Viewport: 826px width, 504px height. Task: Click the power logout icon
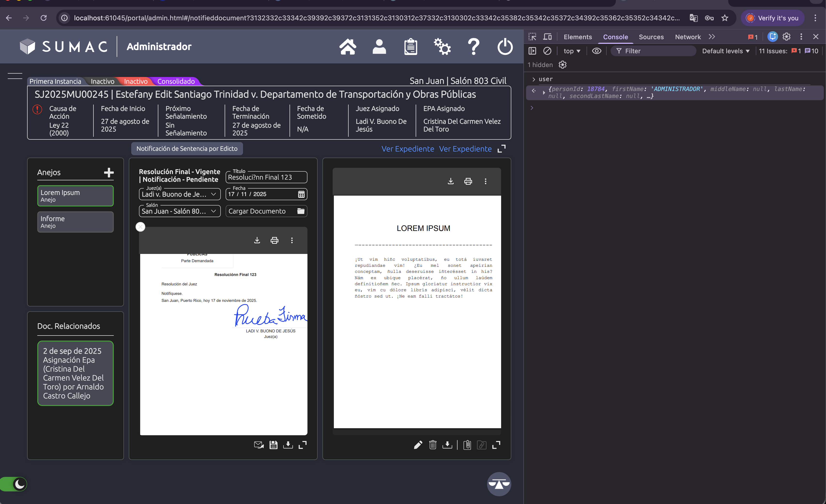point(505,46)
